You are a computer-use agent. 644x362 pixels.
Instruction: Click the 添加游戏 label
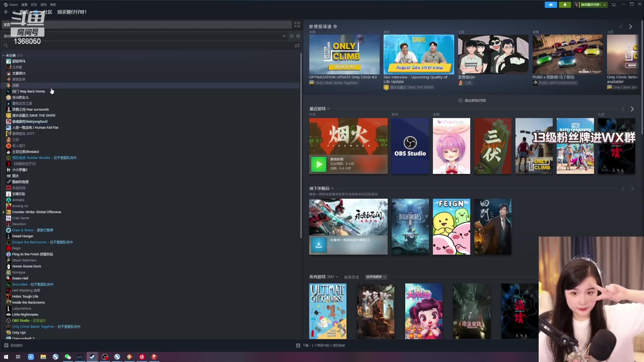(16, 345)
